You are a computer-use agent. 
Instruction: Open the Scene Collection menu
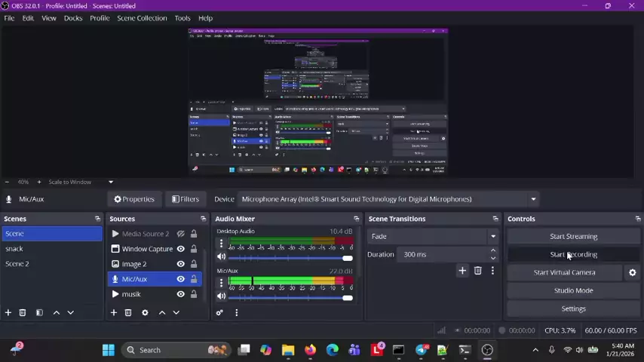coord(142,18)
